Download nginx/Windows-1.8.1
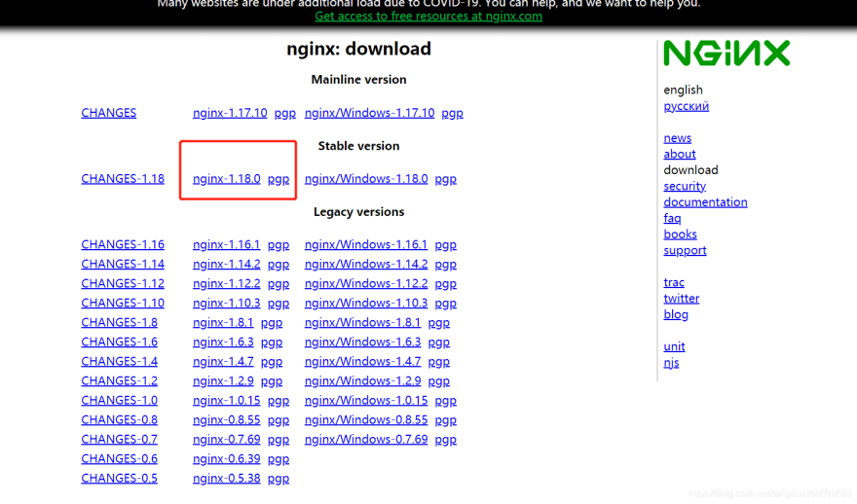857x504 pixels. tap(363, 323)
